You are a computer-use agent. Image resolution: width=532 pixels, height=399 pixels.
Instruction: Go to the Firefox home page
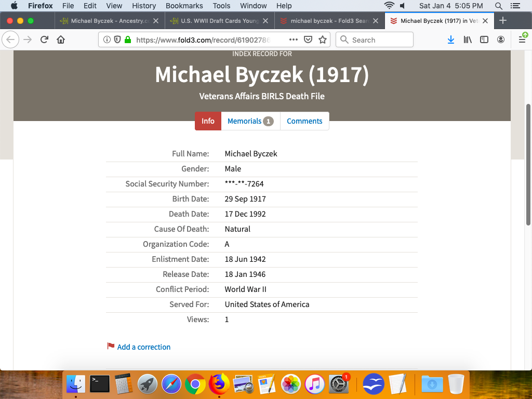pos(61,40)
